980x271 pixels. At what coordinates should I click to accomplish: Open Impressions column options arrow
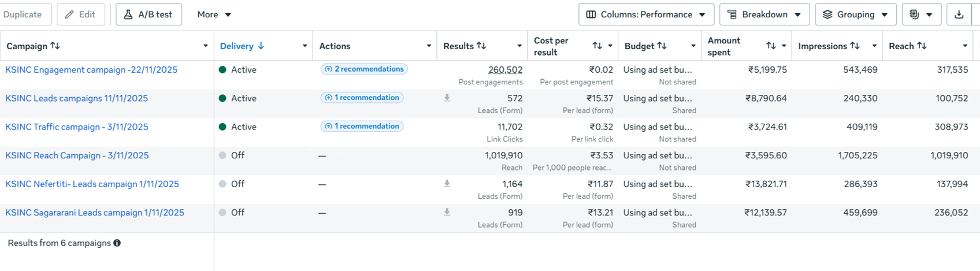pos(874,46)
